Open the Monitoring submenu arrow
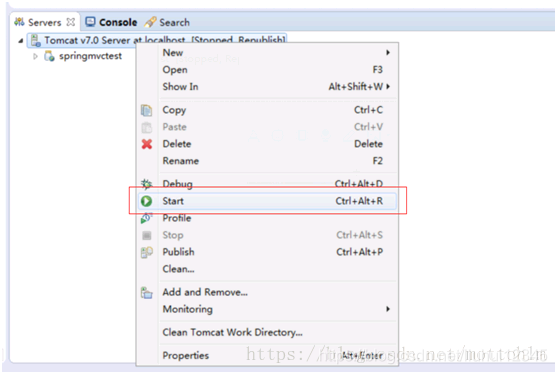 pyautogui.click(x=388, y=309)
